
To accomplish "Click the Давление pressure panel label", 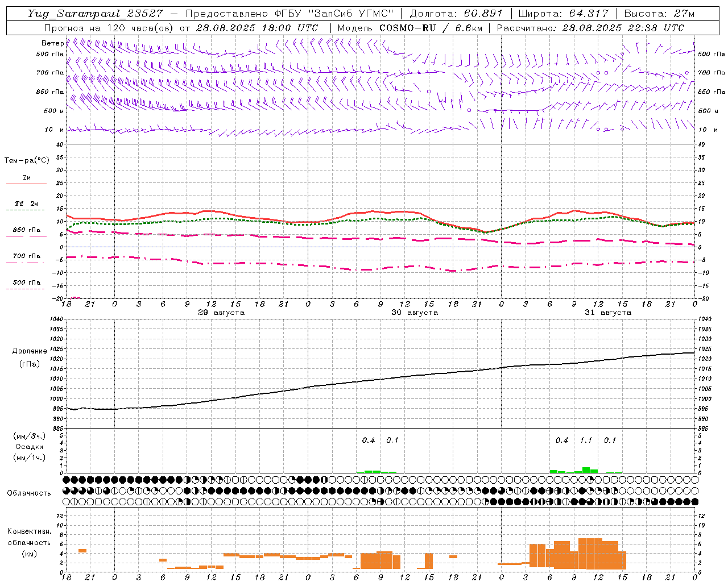I will pos(30,351).
